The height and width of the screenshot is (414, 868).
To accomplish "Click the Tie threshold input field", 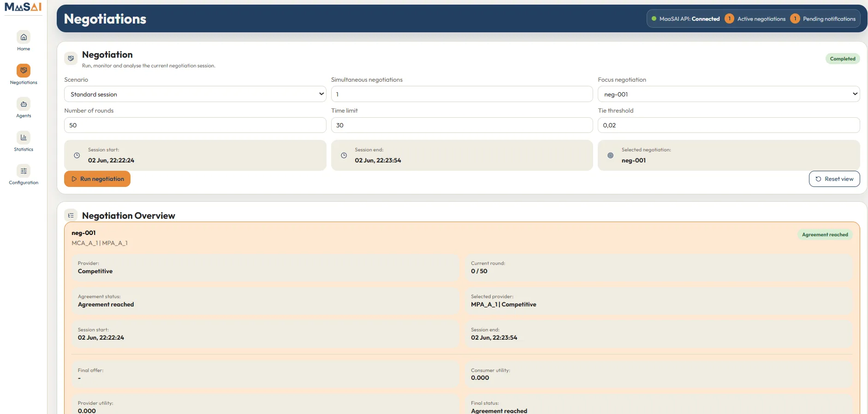I will (x=729, y=125).
